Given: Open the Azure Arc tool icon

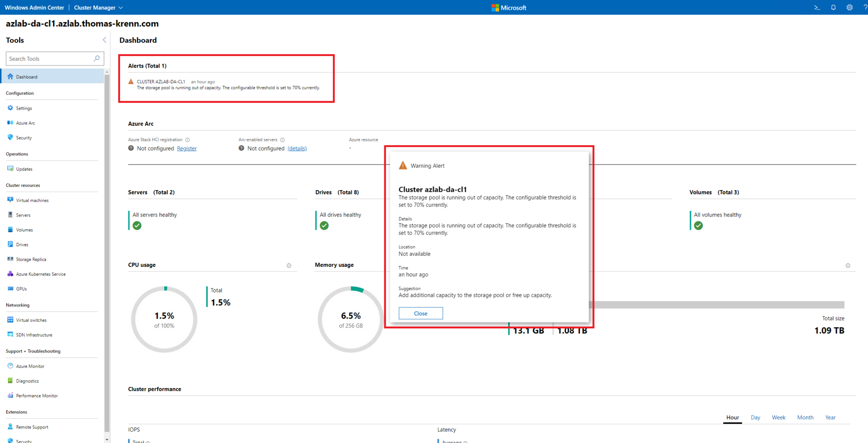Looking at the screenshot, I should 10,123.
